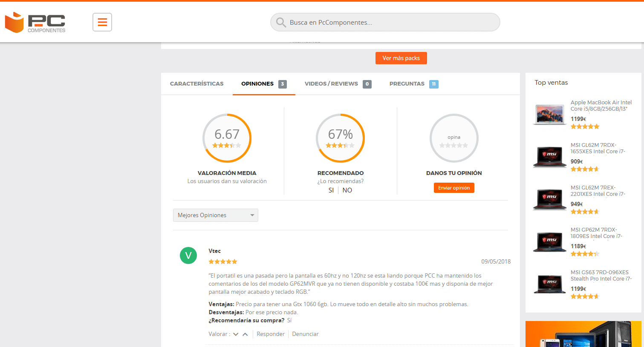The width and height of the screenshot is (644, 347).
Task: Switch to the Características tab
Action: point(197,84)
